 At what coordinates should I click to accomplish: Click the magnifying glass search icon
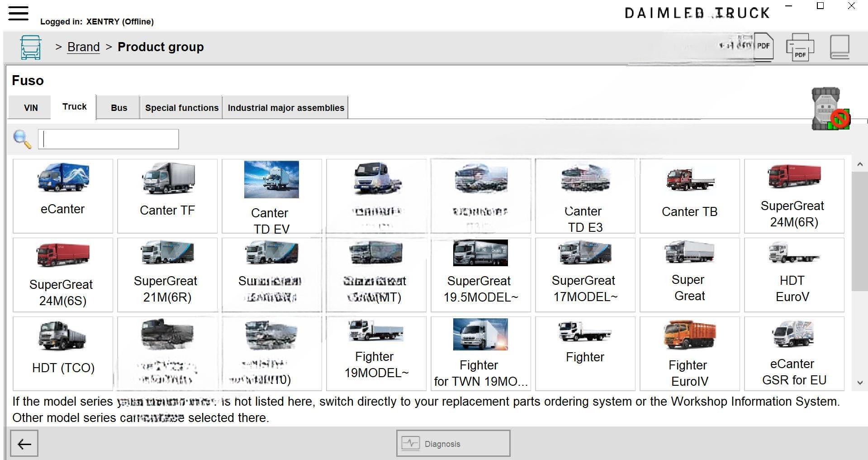pos(22,139)
